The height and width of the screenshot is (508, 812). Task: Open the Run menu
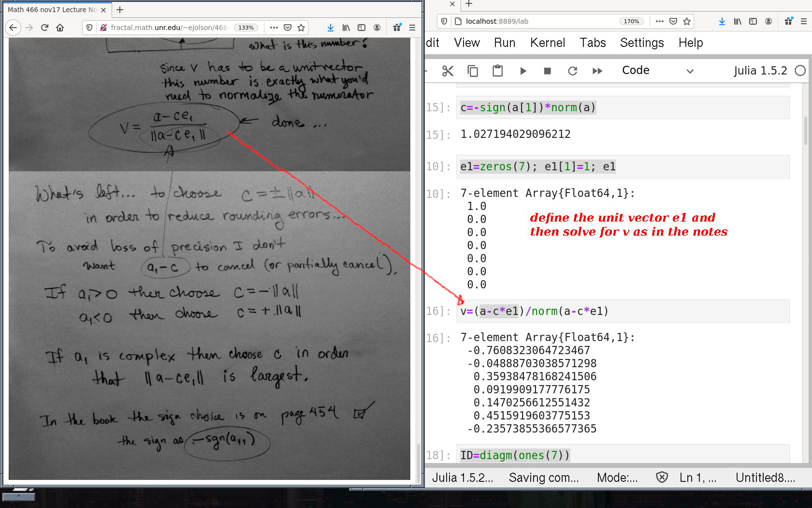click(x=504, y=43)
